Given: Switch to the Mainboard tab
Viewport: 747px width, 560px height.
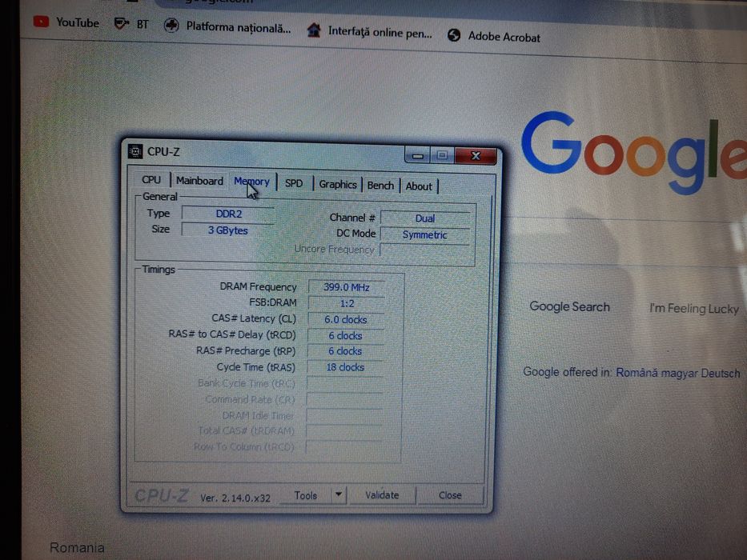Looking at the screenshot, I should [199, 181].
